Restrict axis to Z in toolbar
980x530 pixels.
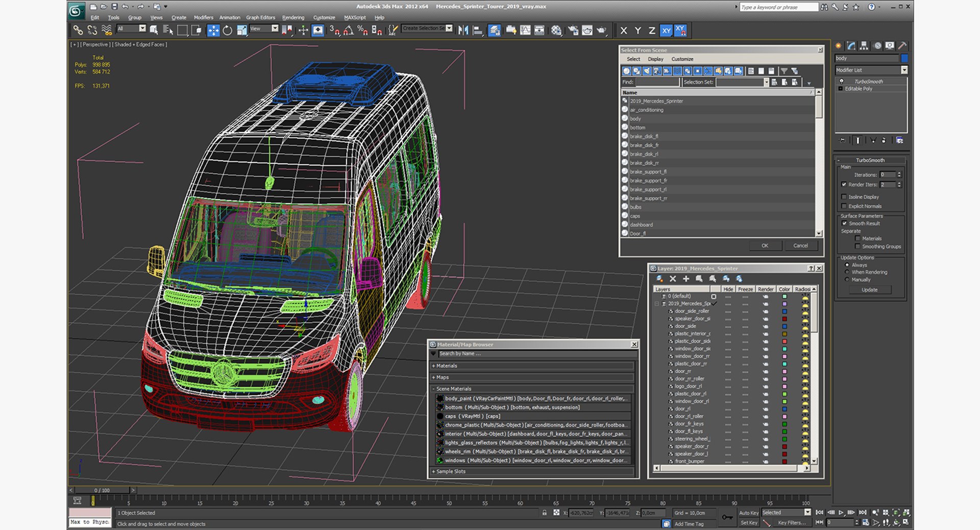pos(652,31)
